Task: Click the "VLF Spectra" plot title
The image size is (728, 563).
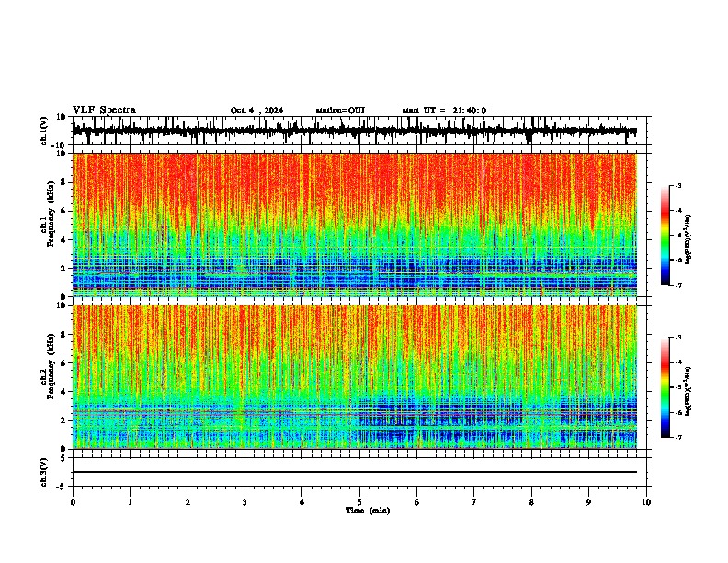Action: [x=104, y=110]
